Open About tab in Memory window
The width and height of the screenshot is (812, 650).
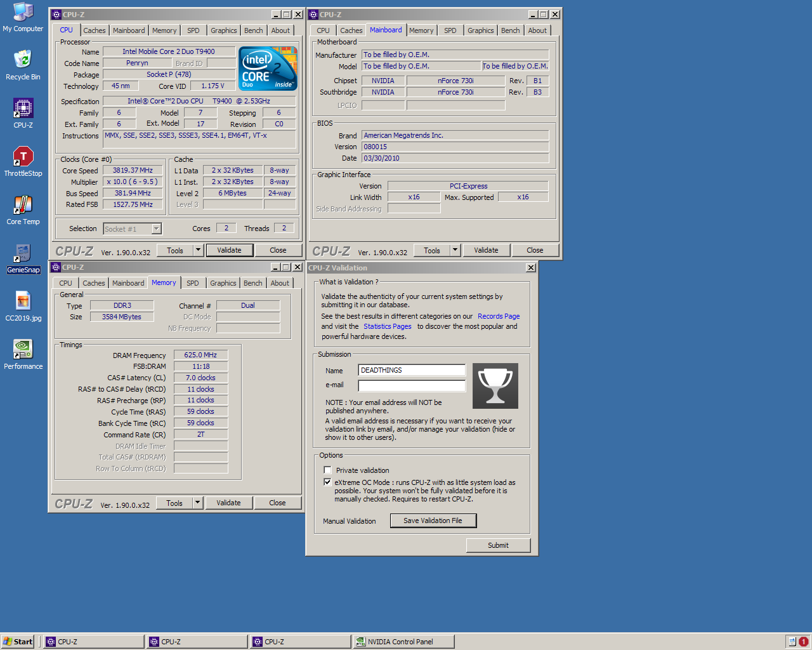point(280,283)
